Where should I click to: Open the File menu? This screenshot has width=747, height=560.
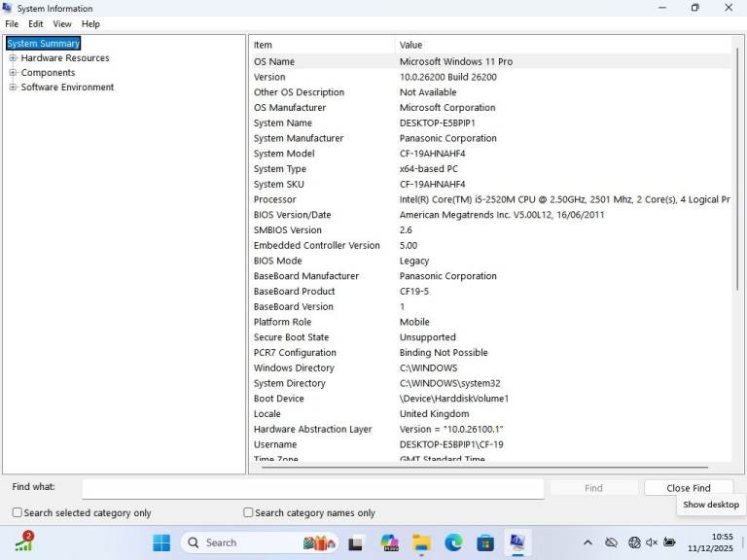[x=12, y=23]
